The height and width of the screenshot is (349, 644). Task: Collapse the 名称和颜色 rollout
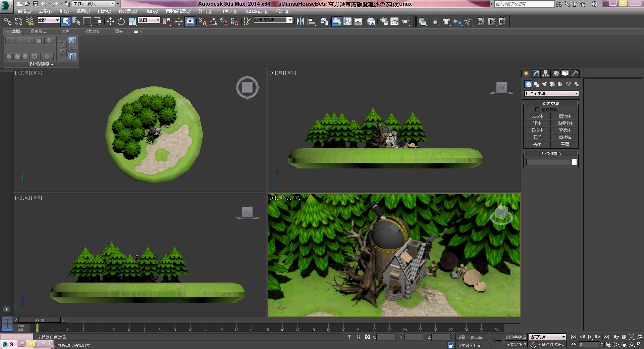(x=551, y=154)
